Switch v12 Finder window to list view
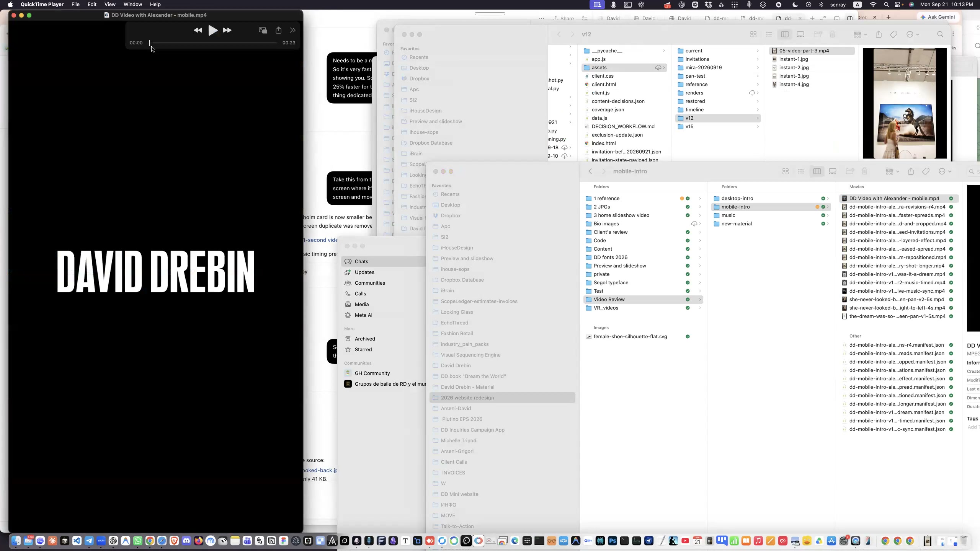Screen dimensions: 980x551 click(769, 34)
